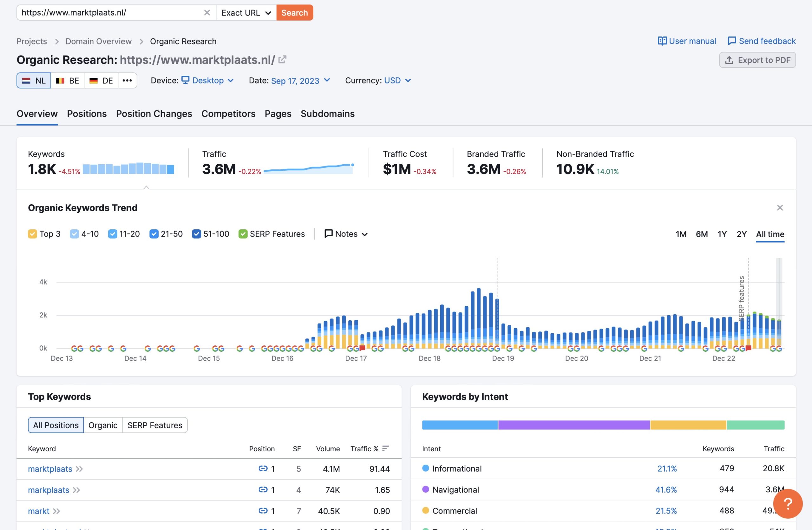
Task: Click the red note marker after Dec 22
Action: [x=749, y=348]
